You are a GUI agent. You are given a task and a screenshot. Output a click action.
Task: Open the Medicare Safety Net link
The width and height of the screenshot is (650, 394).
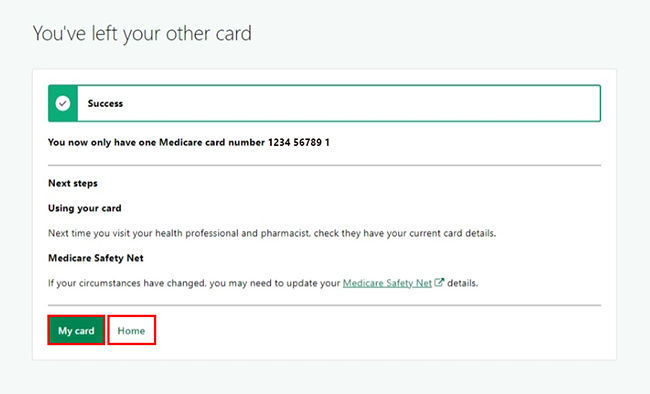tap(387, 283)
